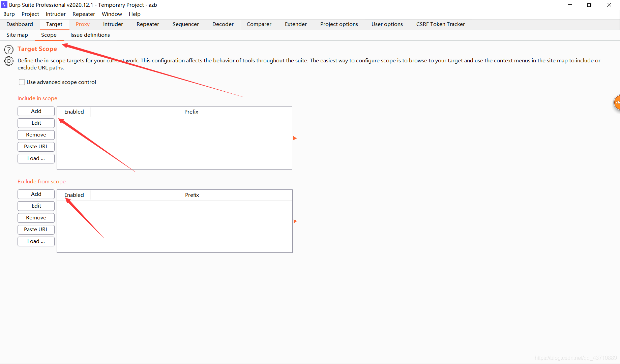The image size is (620, 364).
Task: Go to the User options tab
Action: (x=387, y=24)
